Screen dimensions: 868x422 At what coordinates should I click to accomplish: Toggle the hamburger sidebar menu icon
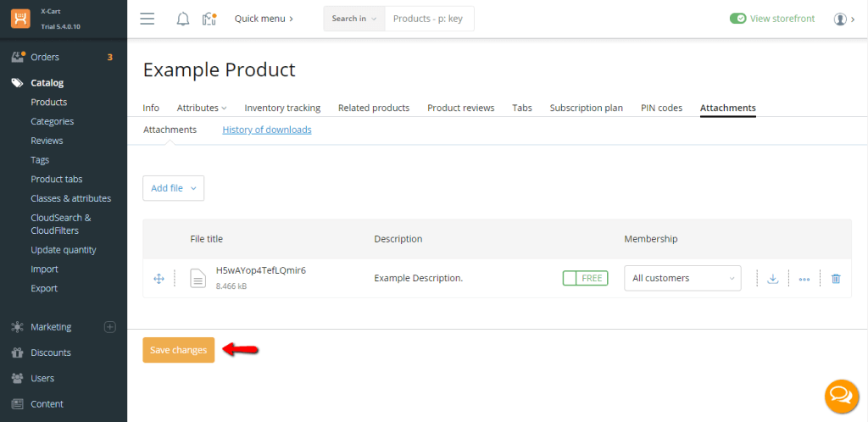coord(147,19)
